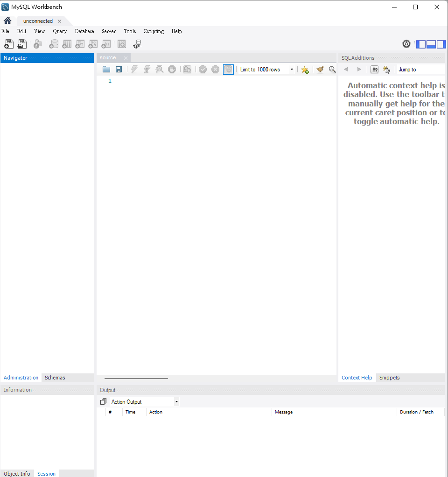448x477 pixels.
Task: Open the Scripting menu
Action: [154, 31]
